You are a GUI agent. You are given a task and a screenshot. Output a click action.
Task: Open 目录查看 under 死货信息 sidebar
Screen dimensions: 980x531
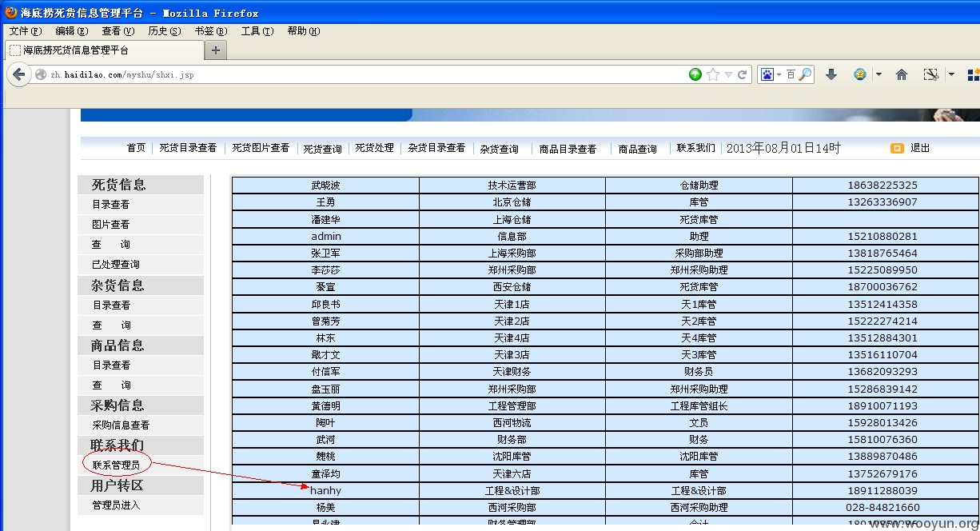point(111,205)
